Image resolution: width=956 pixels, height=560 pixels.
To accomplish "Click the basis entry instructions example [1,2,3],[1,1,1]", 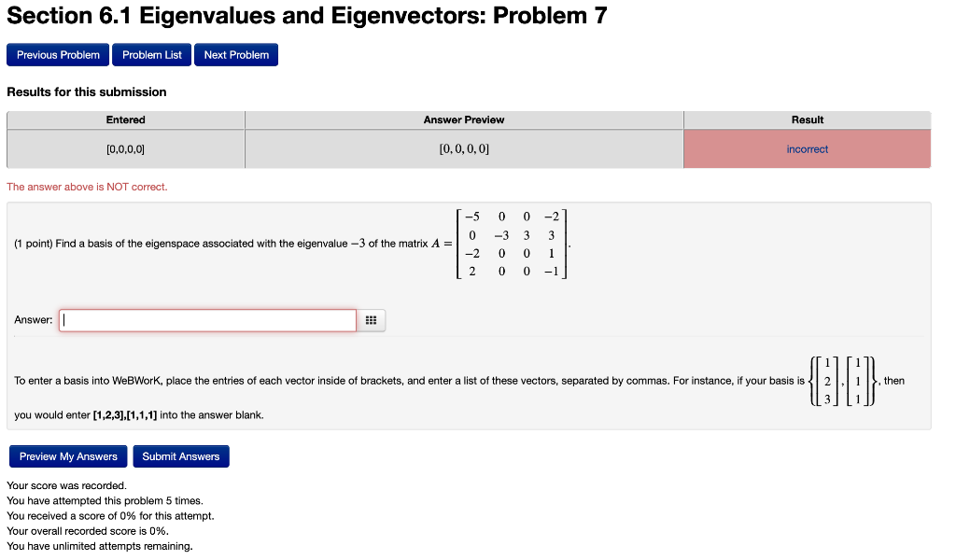I will pyautogui.click(x=126, y=414).
